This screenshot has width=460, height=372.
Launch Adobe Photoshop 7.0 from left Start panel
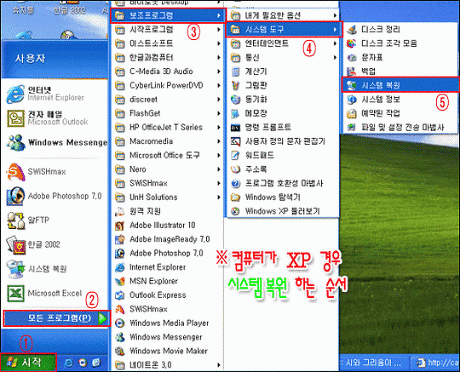coord(54,196)
